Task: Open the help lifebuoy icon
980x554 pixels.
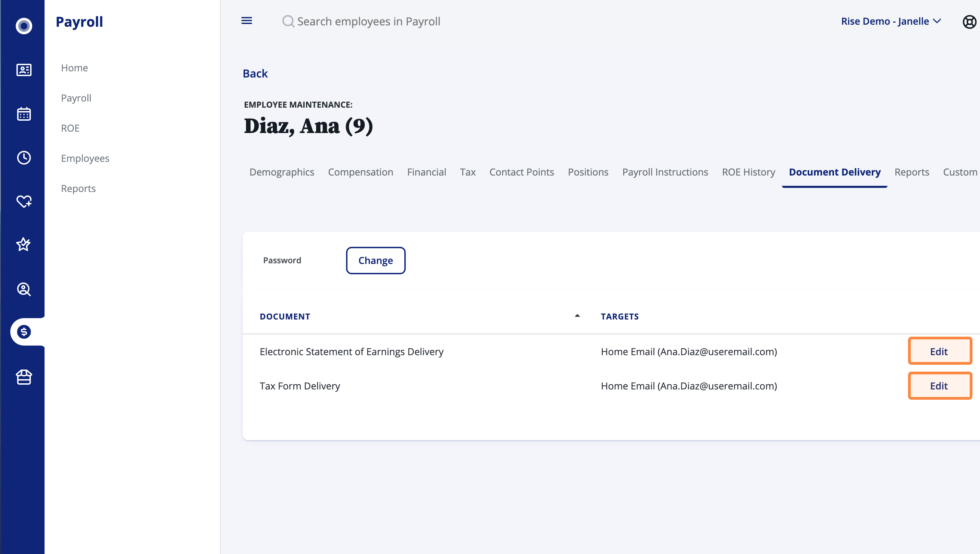Action: tap(969, 22)
